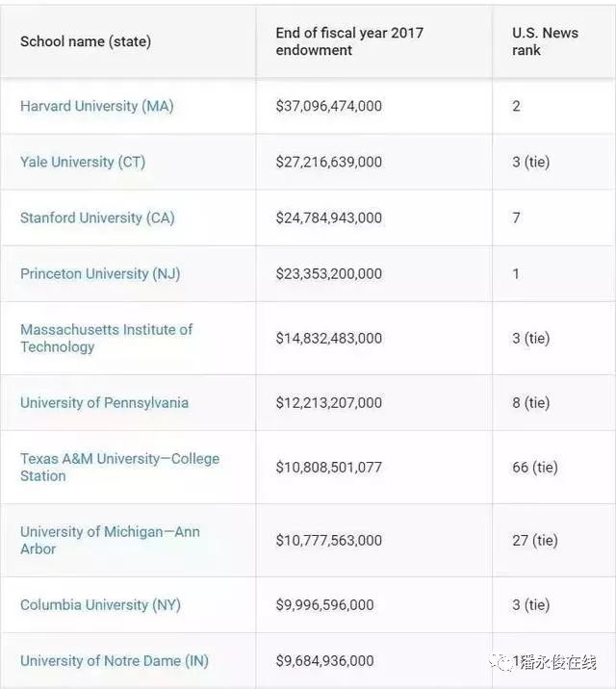Click the University of Pennsylvania link

point(104,402)
